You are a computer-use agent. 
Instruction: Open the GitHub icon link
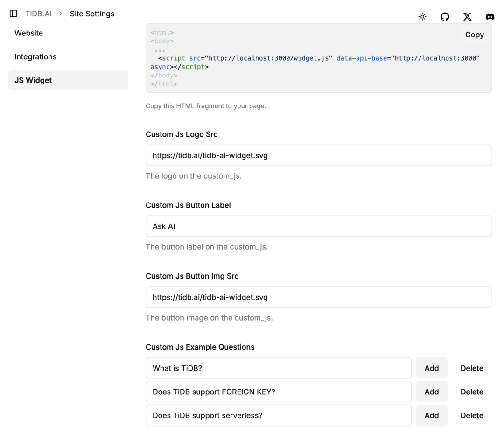coord(445,17)
